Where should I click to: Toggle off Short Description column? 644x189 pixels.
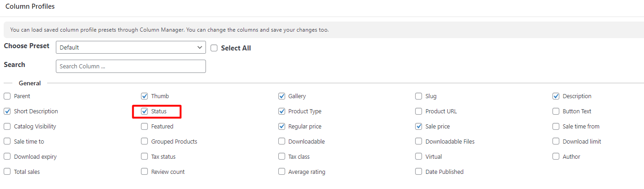[7, 111]
